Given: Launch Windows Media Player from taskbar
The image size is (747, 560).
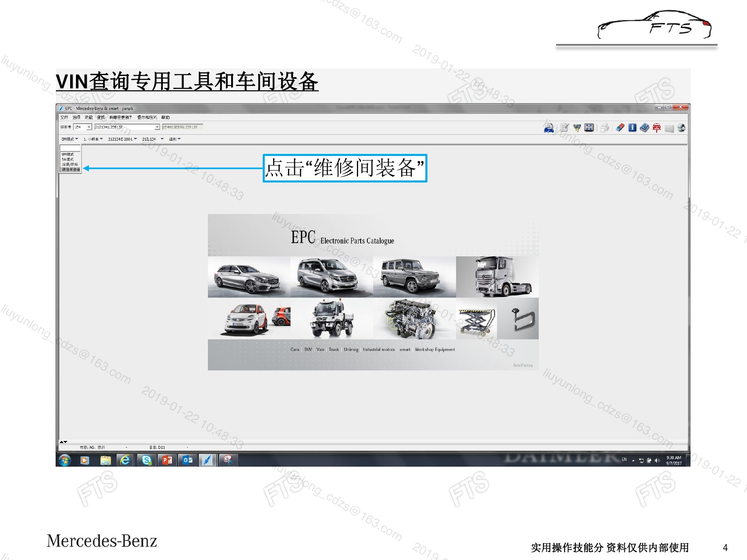Looking at the screenshot, I should (x=85, y=460).
